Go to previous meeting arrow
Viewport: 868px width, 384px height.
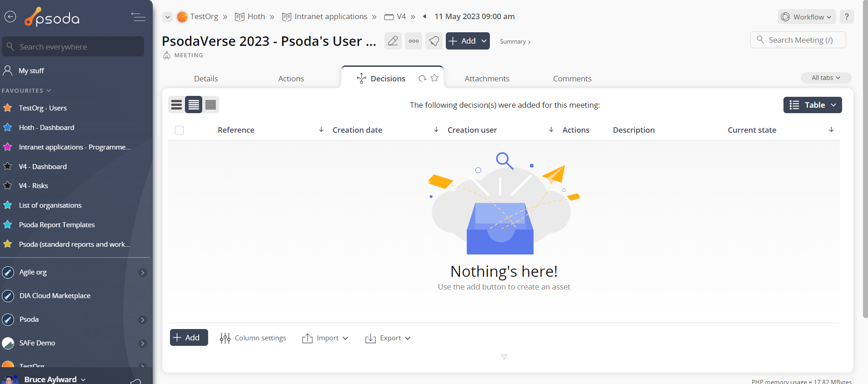[x=424, y=16]
